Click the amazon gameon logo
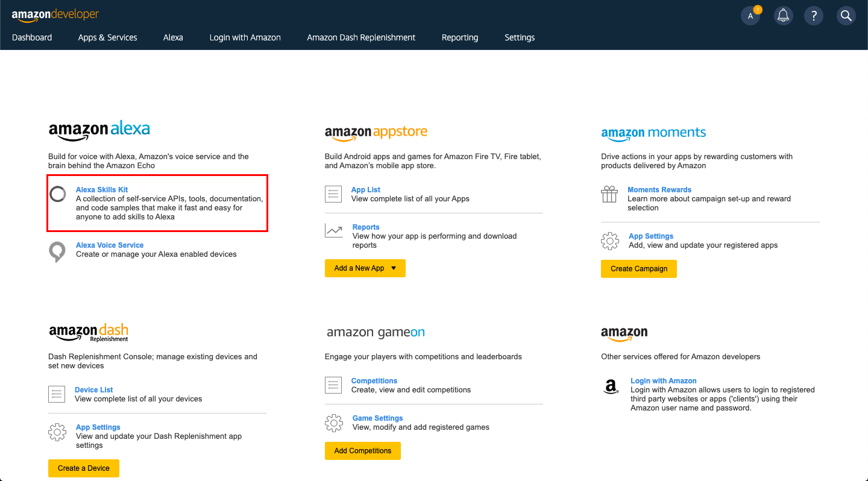This screenshot has width=868, height=481. (x=376, y=333)
